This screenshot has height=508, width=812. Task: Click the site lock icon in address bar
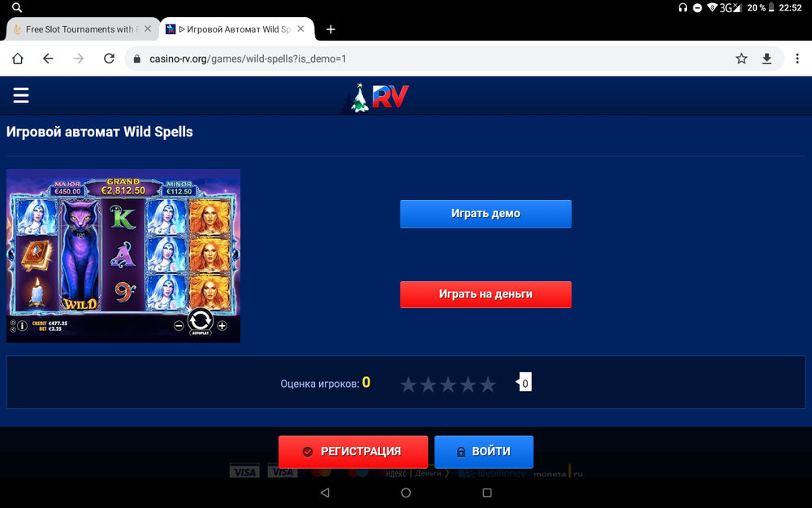pos(137,59)
